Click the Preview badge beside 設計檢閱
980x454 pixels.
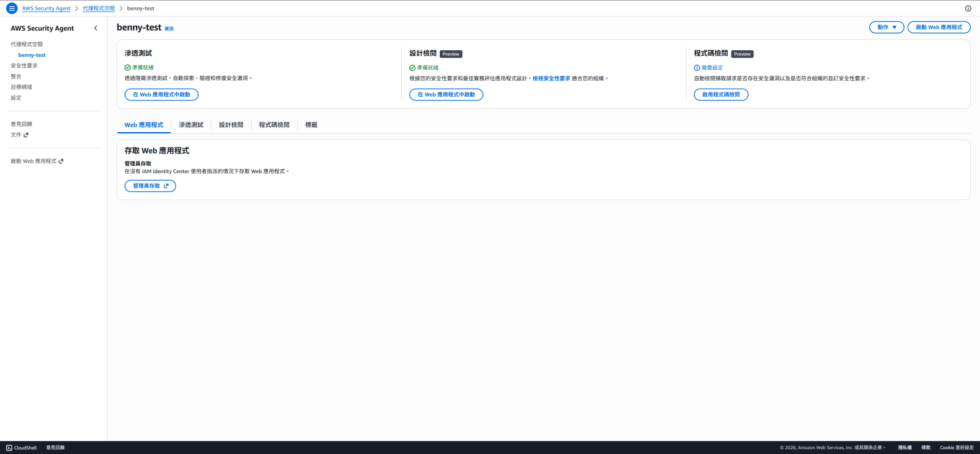pyautogui.click(x=451, y=54)
